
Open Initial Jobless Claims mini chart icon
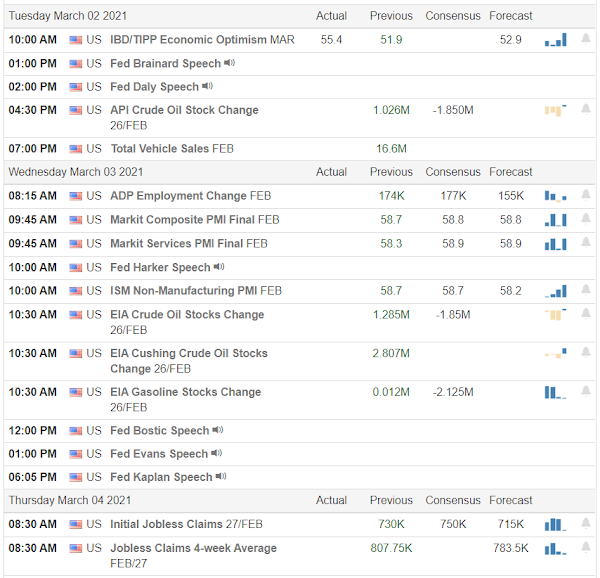[x=555, y=524]
